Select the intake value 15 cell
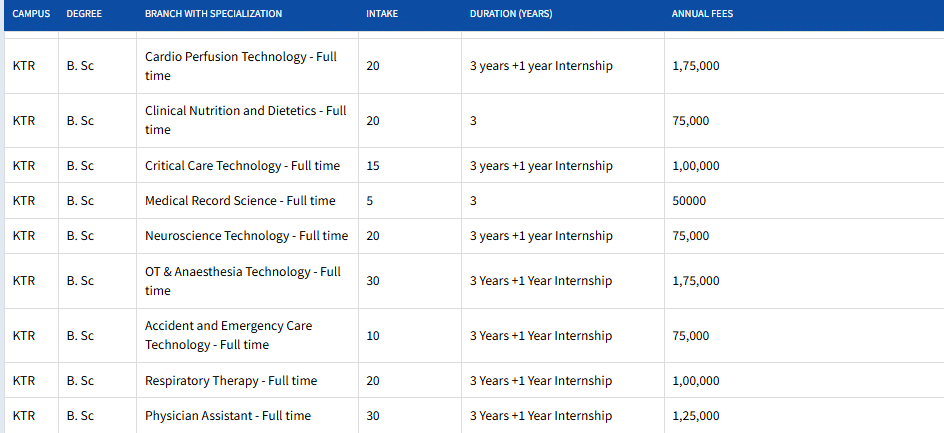 (373, 166)
